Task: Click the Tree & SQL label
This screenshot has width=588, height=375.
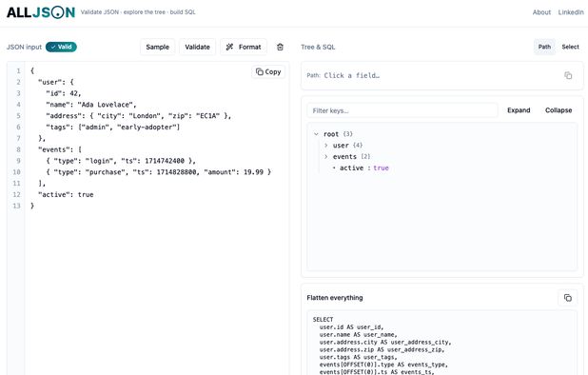Action: click(x=318, y=47)
